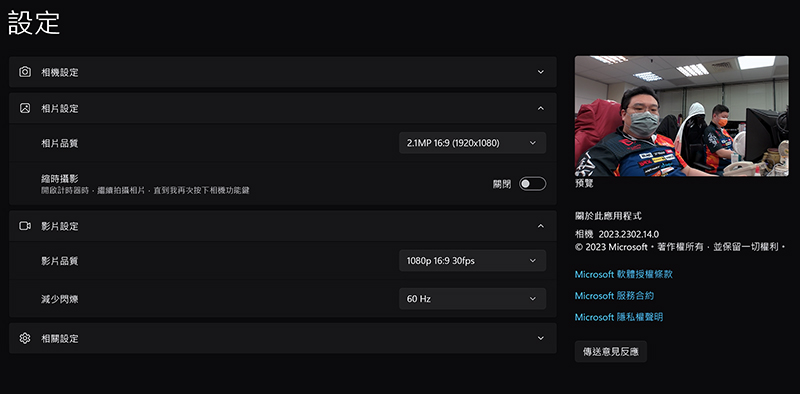Collapse the 影片設定 section chevron
Screen dimensions: 800x394
pyautogui.click(x=541, y=226)
